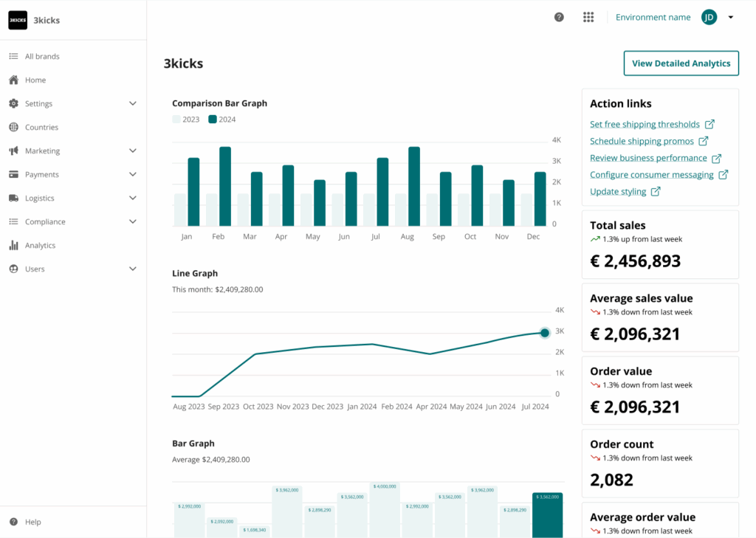Viewport: 756px width, 538px height.
Task: Click the Countries globe icon
Action: [13, 127]
